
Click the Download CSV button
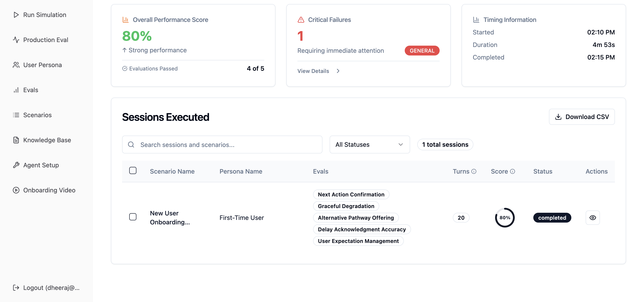coord(581,117)
